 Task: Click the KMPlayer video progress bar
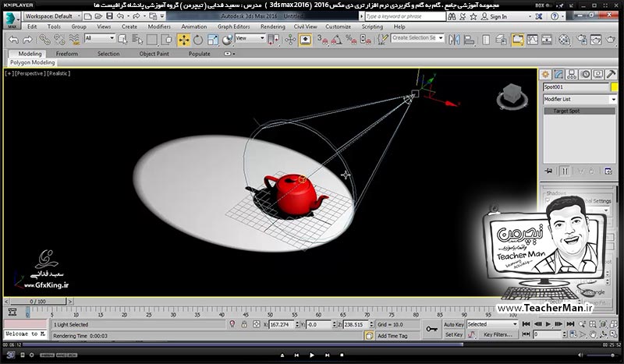pyautogui.click(x=312, y=345)
